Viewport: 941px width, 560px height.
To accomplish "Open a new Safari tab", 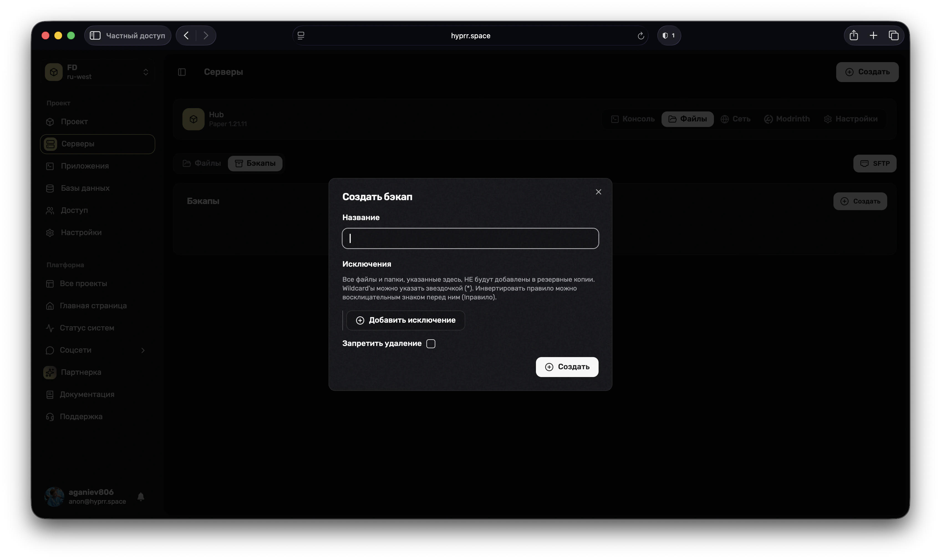I will (873, 35).
